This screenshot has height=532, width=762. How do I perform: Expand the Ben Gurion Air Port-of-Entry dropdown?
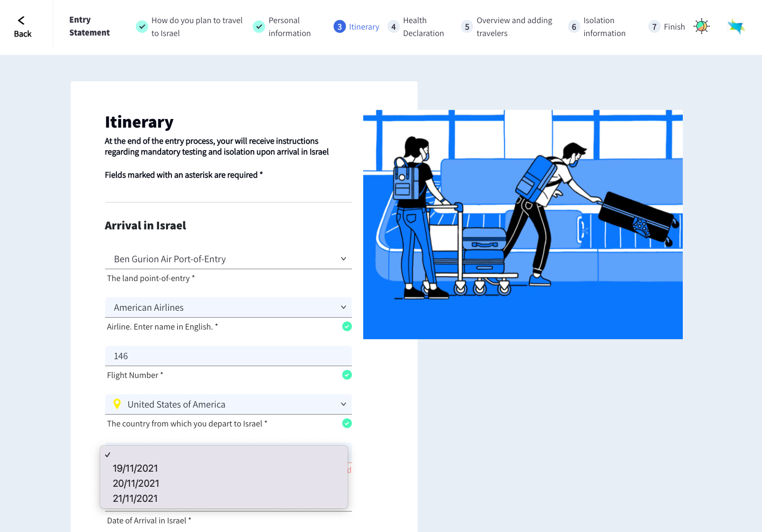coord(228,259)
